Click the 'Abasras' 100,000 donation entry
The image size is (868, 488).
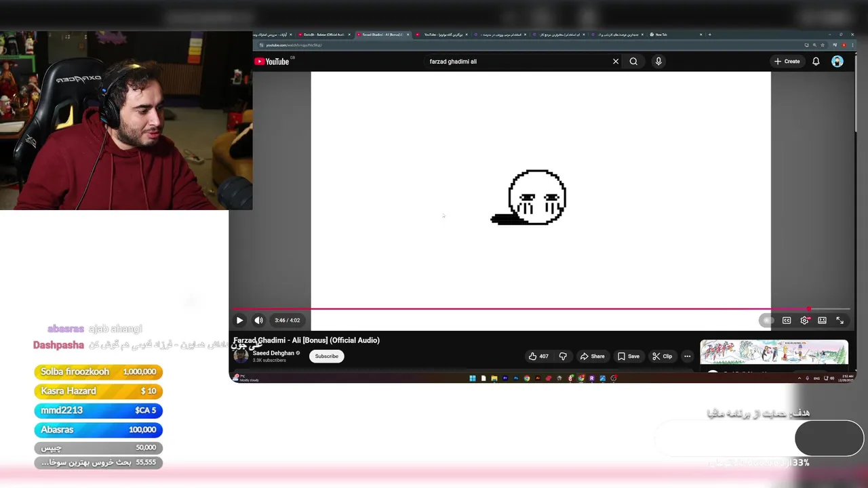[x=98, y=430]
